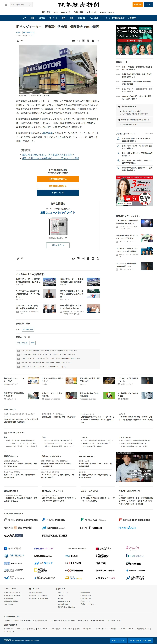Open the NIKKEI Mobility logo link
The width and height of the screenshot is (157, 644).
54,520
